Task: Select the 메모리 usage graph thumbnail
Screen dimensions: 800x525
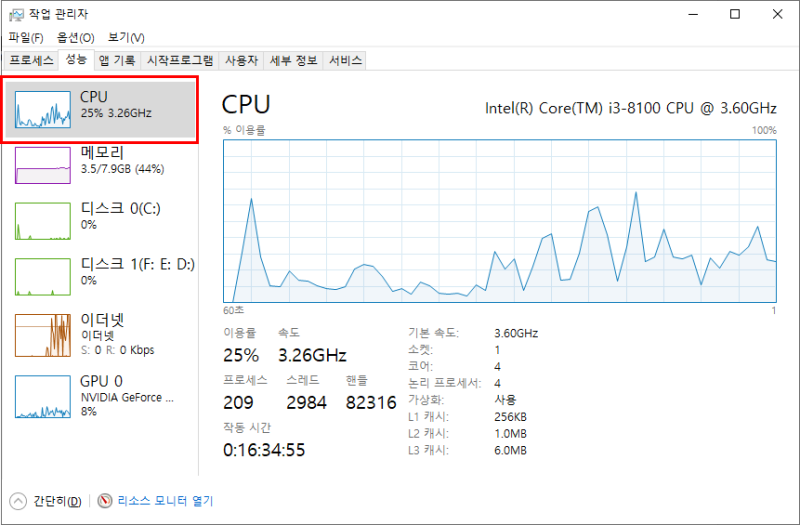Action: [x=43, y=165]
